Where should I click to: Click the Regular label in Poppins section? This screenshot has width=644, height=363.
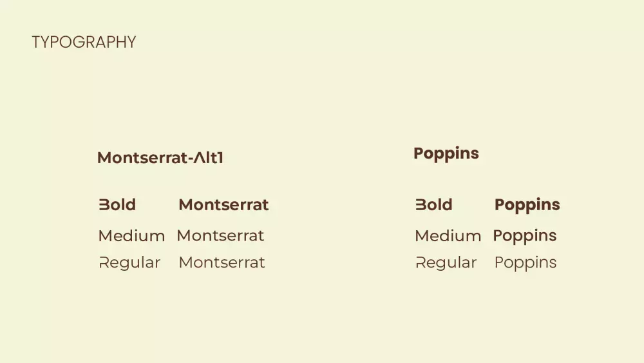tap(446, 263)
